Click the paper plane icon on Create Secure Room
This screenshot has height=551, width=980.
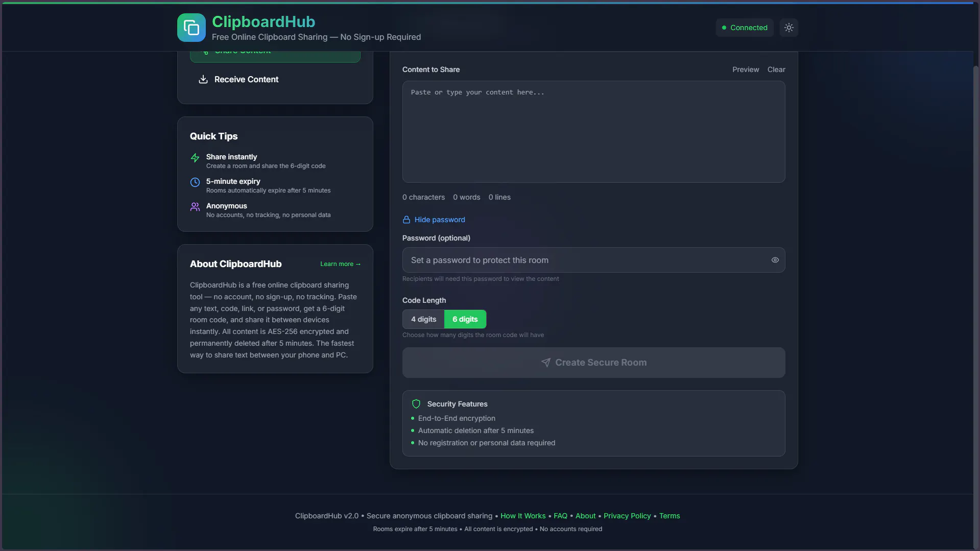(x=545, y=363)
